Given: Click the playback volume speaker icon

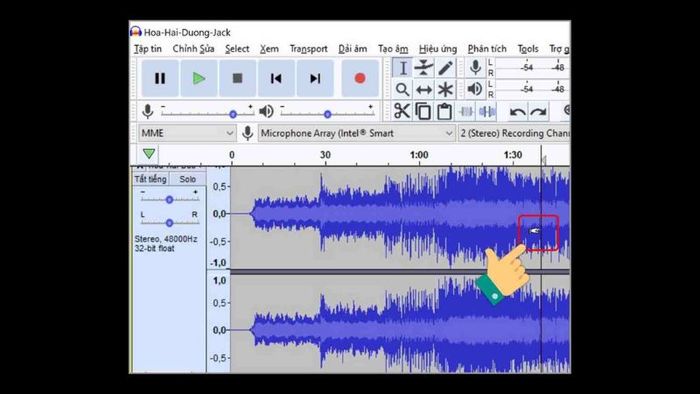Looking at the screenshot, I should [266, 111].
